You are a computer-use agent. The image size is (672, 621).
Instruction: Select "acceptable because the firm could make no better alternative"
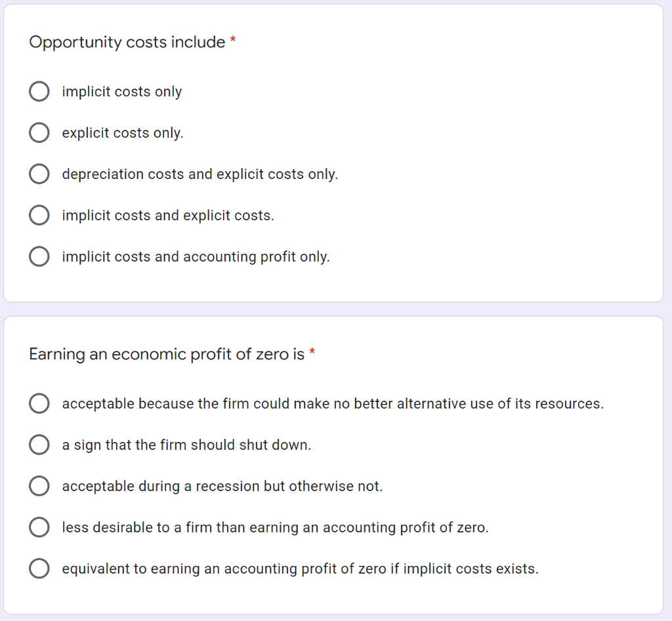[x=39, y=403]
